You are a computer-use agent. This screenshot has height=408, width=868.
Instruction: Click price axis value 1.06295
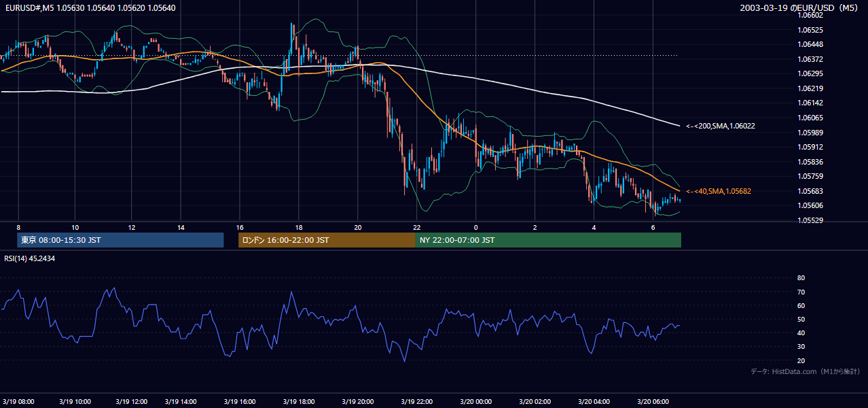(810, 73)
